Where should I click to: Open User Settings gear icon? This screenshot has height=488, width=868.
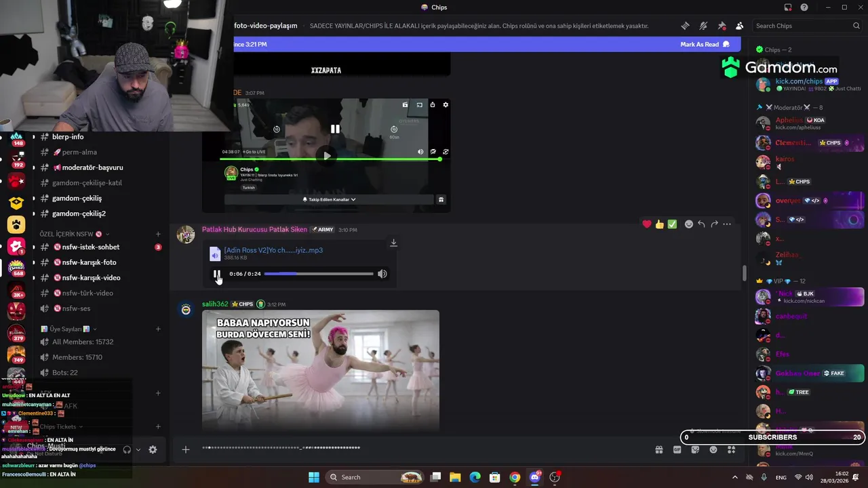[x=153, y=449]
